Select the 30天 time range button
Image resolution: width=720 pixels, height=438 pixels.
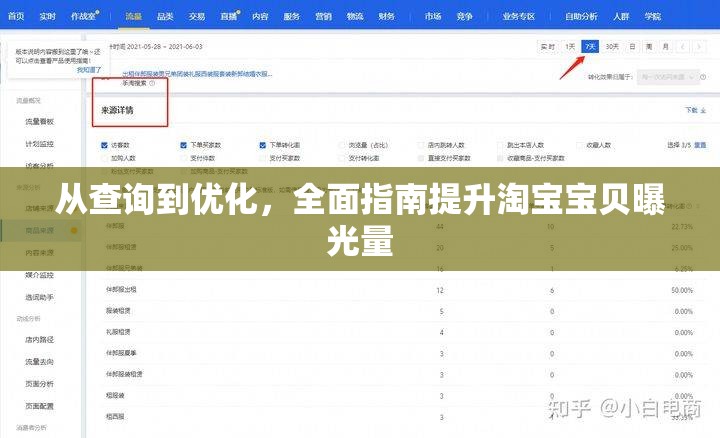612,47
